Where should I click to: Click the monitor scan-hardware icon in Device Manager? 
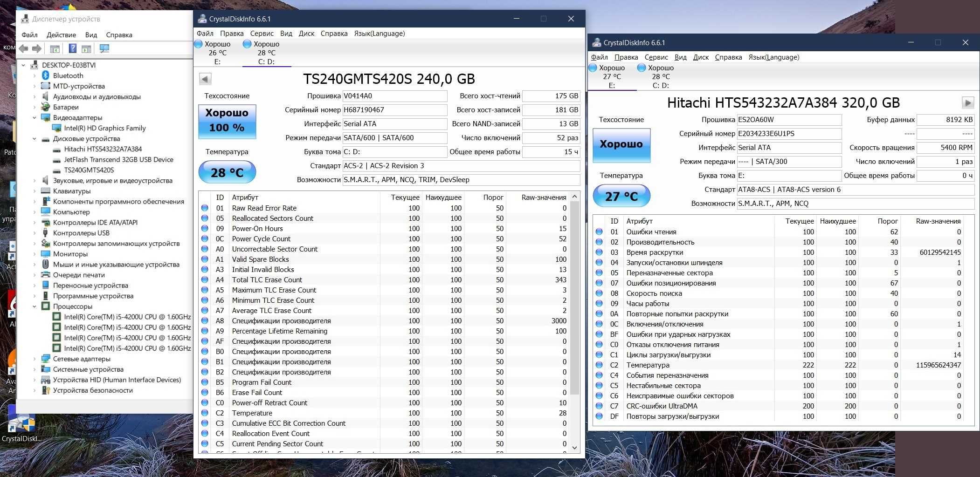pyautogui.click(x=104, y=48)
